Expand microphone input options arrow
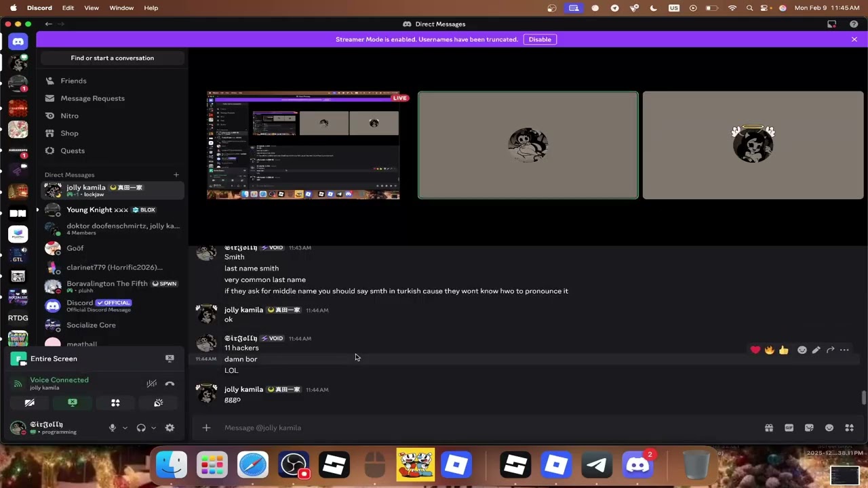Image resolution: width=868 pixels, height=488 pixels. [x=125, y=428]
